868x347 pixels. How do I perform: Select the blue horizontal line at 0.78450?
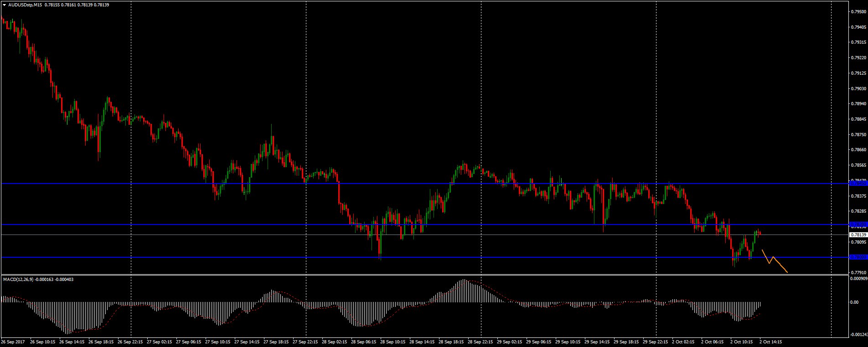[x=410, y=184]
